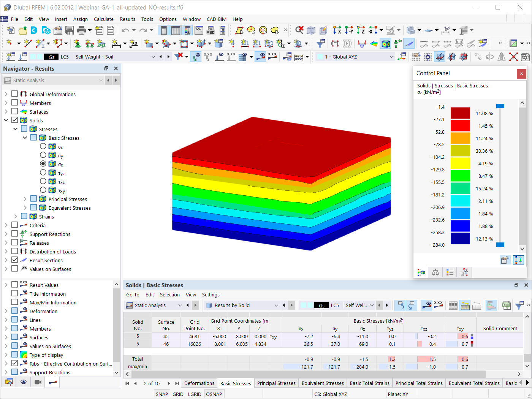Image resolution: width=532 pixels, height=399 pixels.
Task: Click the new nodal support icon
Action: pyautogui.click(x=77, y=44)
